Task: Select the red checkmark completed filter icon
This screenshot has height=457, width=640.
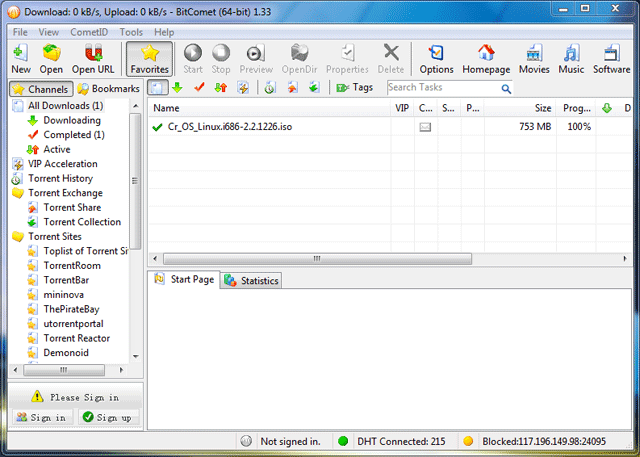Action: click(x=199, y=87)
